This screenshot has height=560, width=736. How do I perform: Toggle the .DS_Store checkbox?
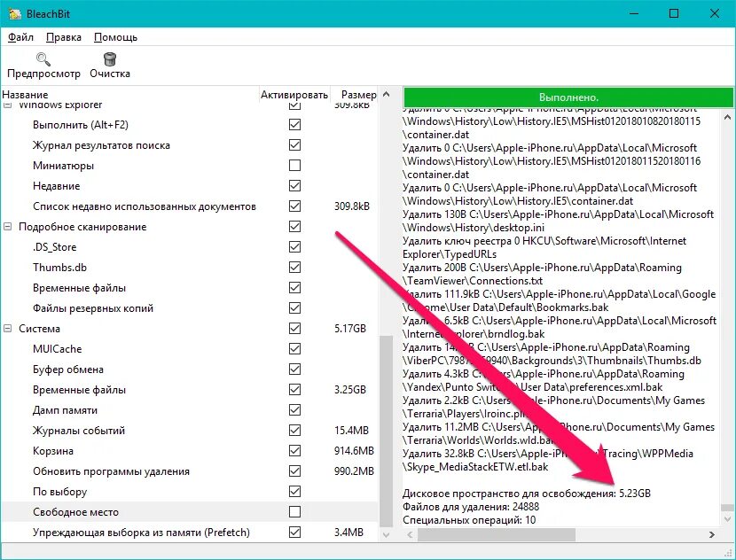(x=294, y=247)
